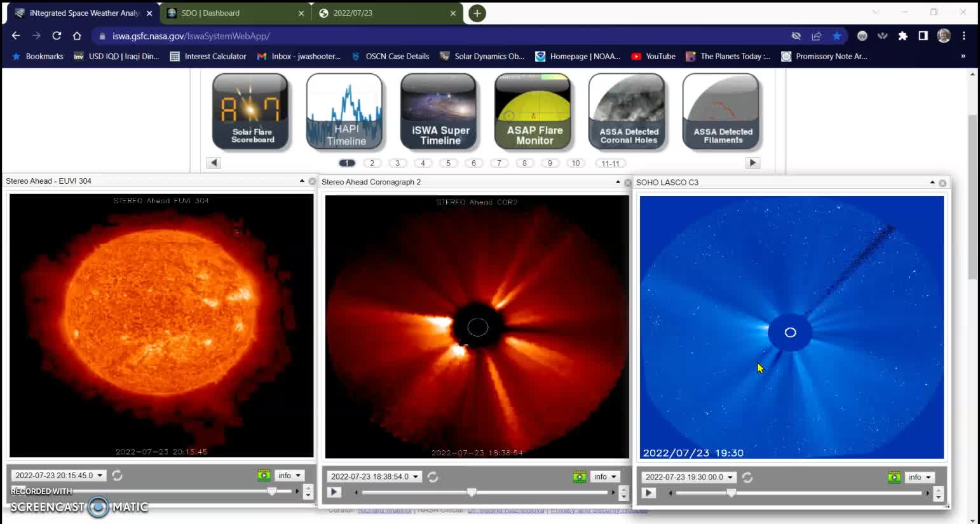Open ASSA Detected Coronal Holes cygnet
The image size is (980, 524).
627,112
